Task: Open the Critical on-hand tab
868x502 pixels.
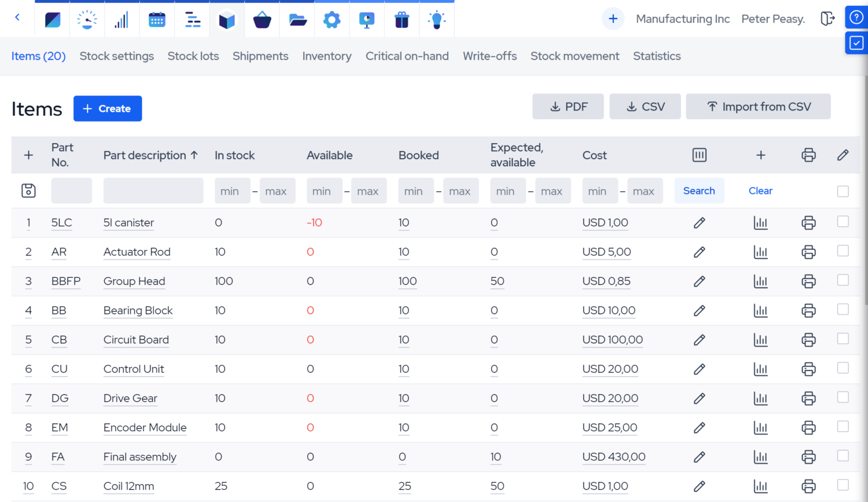Action: pyautogui.click(x=407, y=56)
